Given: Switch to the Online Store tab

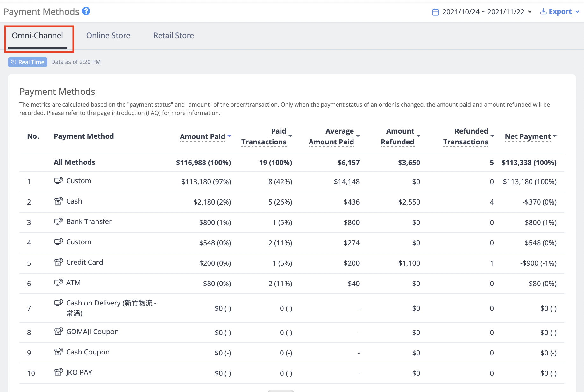Looking at the screenshot, I should [108, 36].
